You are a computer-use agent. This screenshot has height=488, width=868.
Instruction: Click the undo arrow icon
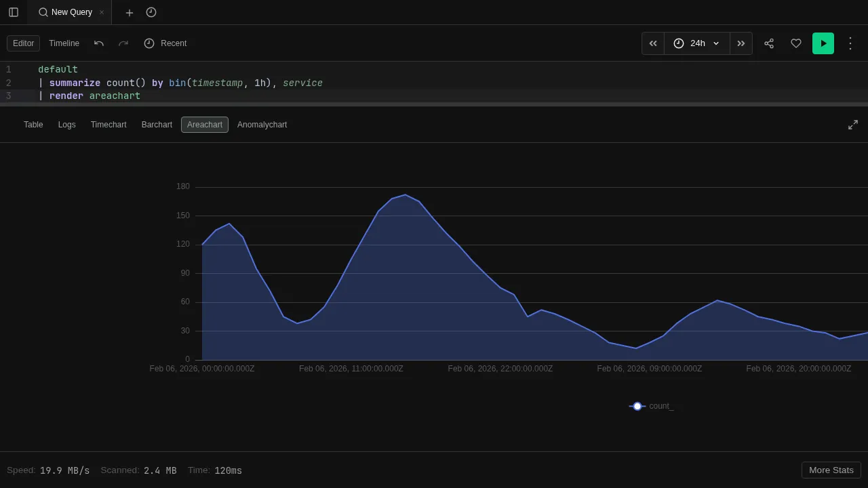coord(99,43)
